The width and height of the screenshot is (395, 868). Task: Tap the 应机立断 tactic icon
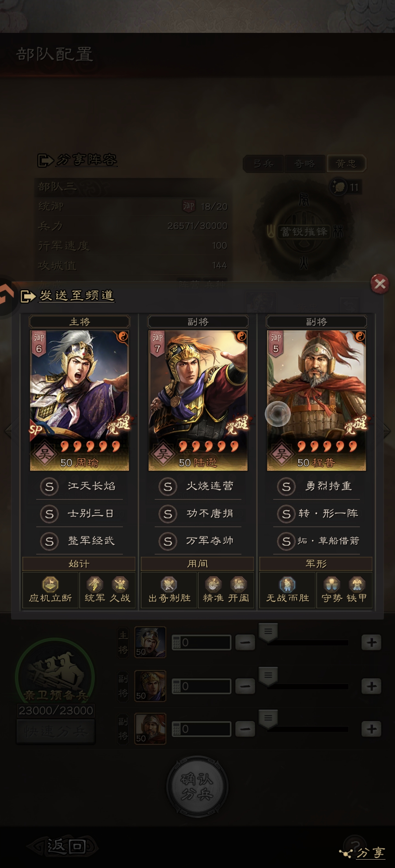pos(50,585)
